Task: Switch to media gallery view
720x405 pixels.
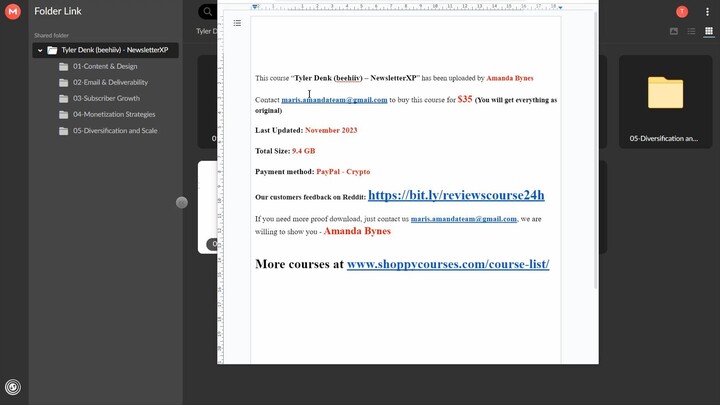Action: click(x=674, y=31)
